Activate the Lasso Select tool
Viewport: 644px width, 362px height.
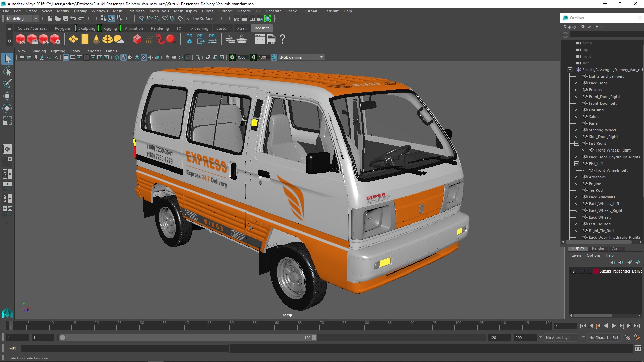click(7, 71)
